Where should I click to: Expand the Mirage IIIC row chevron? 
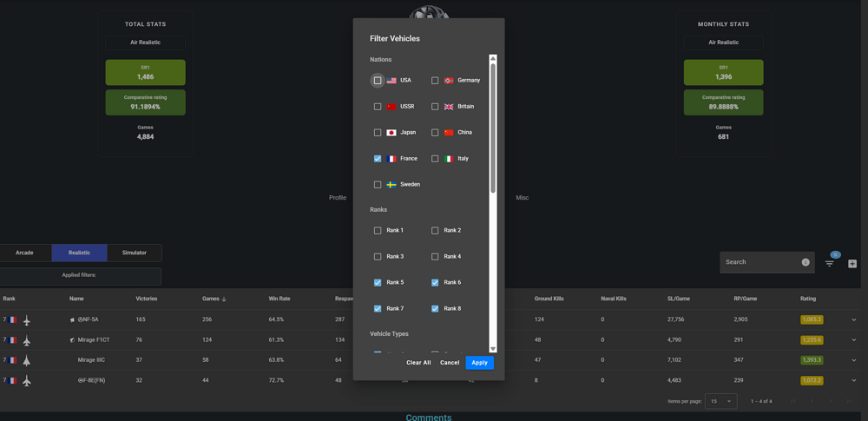pyautogui.click(x=854, y=360)
